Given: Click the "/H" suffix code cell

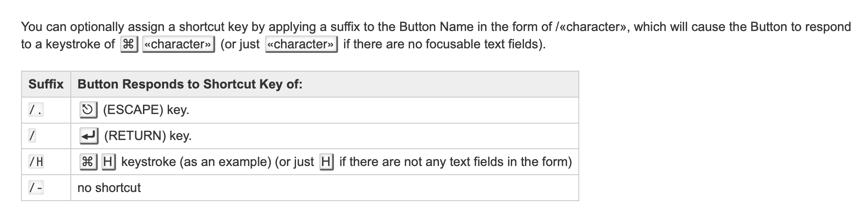Looking at the screenshot, I should pos(36,162).
